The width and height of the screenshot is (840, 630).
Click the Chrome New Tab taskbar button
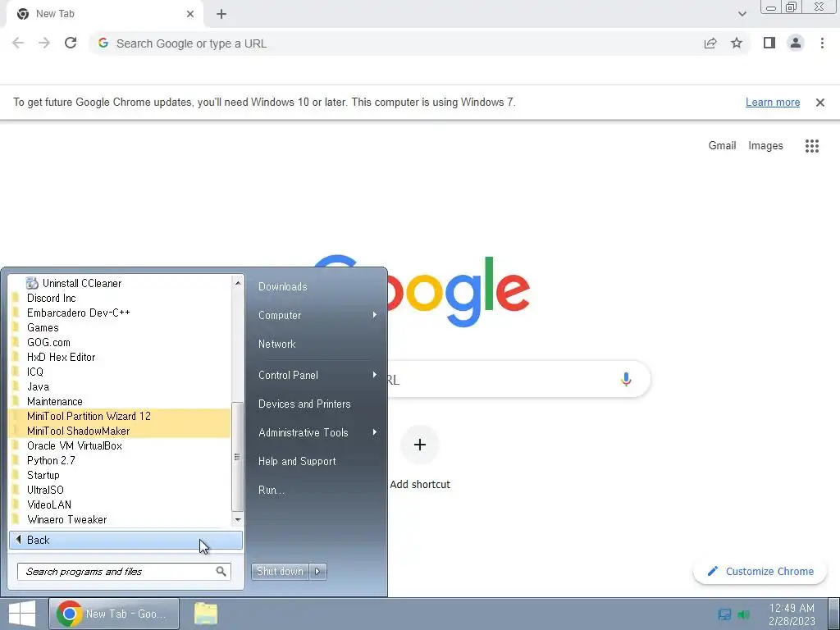[114, 614]
